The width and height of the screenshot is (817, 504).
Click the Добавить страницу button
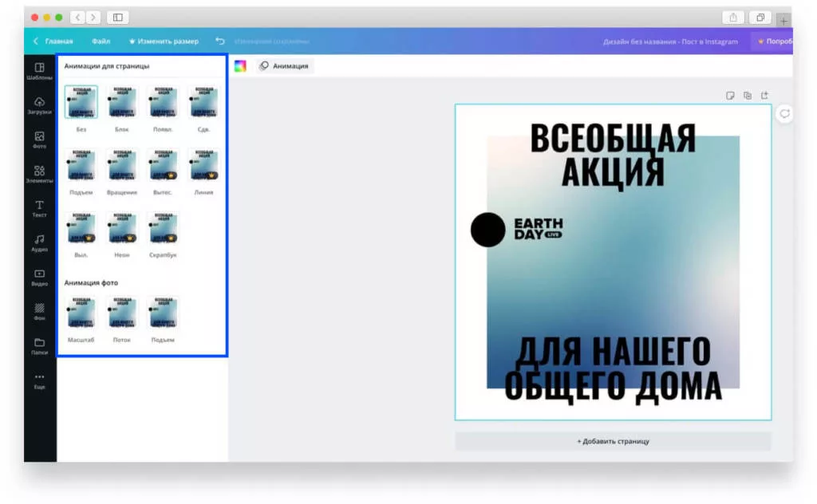coord(613,442)
